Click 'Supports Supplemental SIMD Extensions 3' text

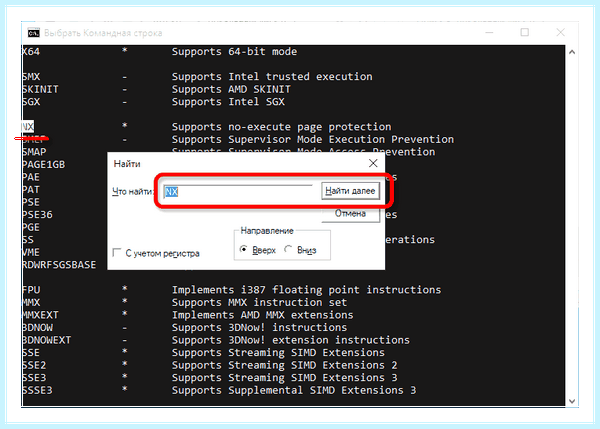294,390
